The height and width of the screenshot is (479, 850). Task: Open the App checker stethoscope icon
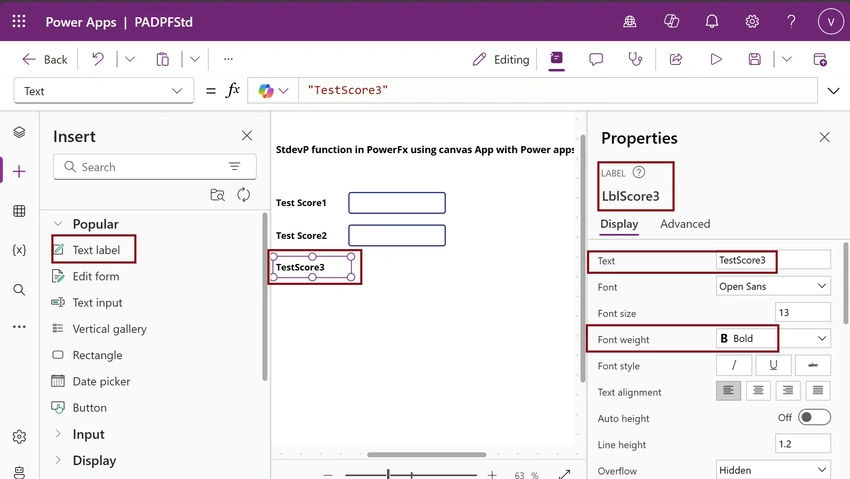635,59
